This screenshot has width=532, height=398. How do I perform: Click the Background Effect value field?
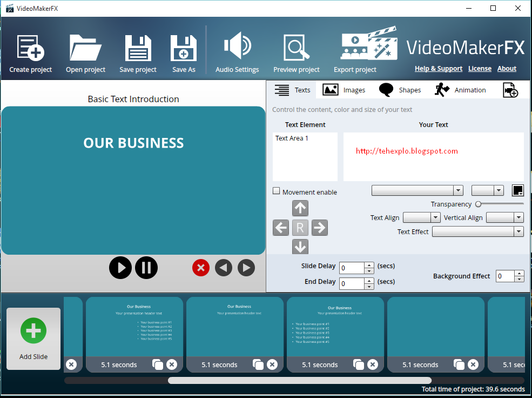(505, 276)
